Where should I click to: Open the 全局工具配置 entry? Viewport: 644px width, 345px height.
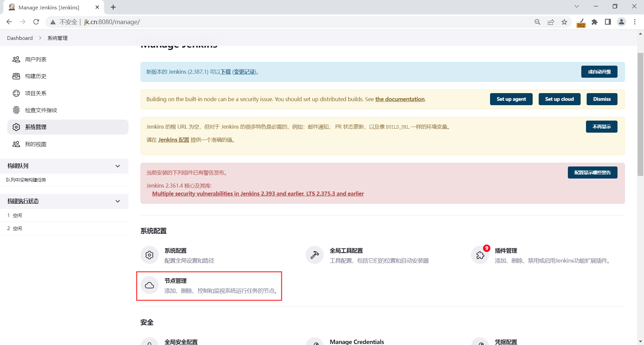(368, 255)
